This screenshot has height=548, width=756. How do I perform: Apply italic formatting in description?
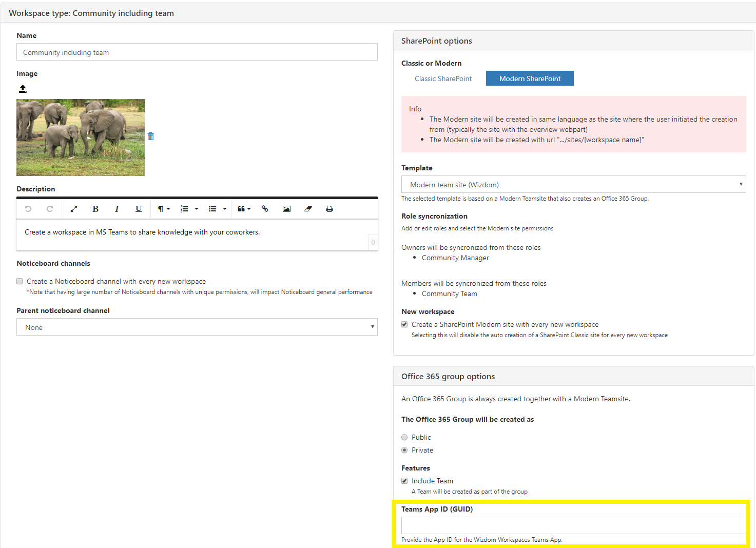point(117,209)
